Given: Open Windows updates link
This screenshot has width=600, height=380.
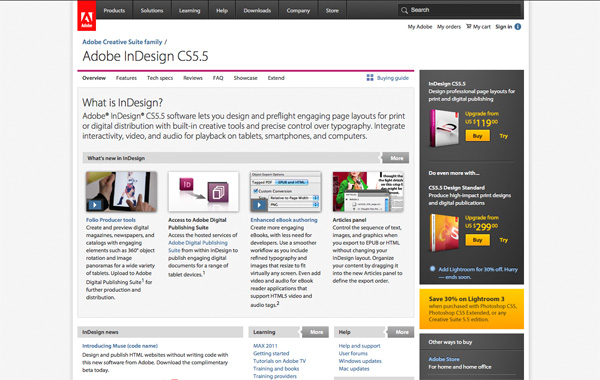Looking at the screenshot, I should coord(360,361).
